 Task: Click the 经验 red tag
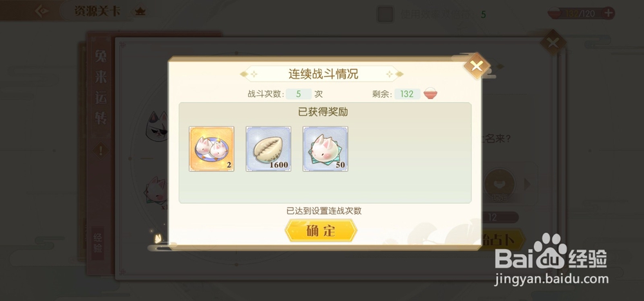pos(98,242)
